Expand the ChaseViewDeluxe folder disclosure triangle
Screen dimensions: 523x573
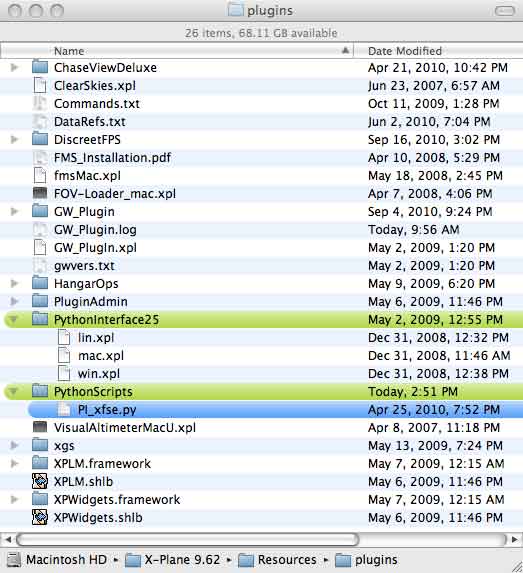(x=14, y=67)
